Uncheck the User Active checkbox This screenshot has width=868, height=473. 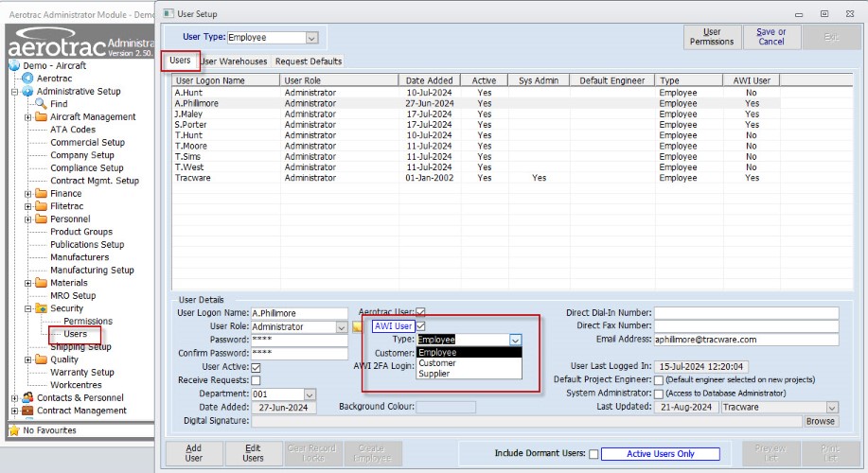coord(256,367)
